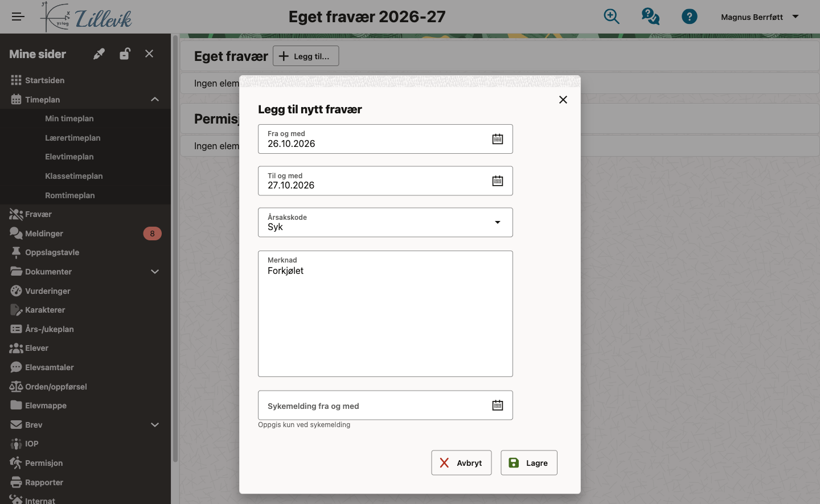820x504 pixels.
Task: Open the Årsakskode dropdown
Action: [x=386, y=222]
